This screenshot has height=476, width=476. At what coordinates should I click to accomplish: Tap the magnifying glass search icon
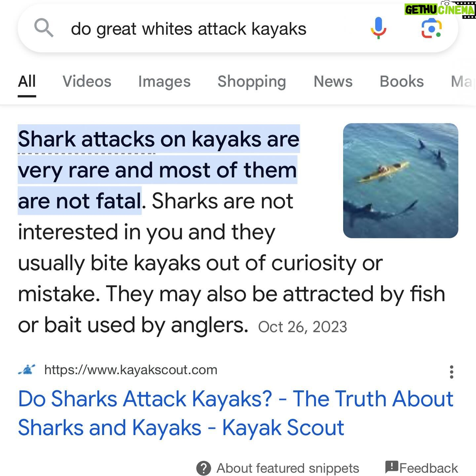click(44, 28)
